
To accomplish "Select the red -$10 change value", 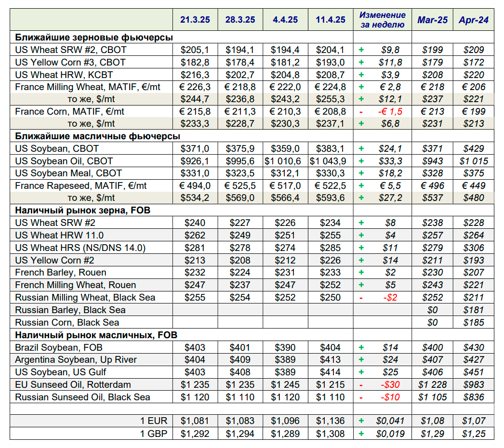I will (x=390, y=397).
